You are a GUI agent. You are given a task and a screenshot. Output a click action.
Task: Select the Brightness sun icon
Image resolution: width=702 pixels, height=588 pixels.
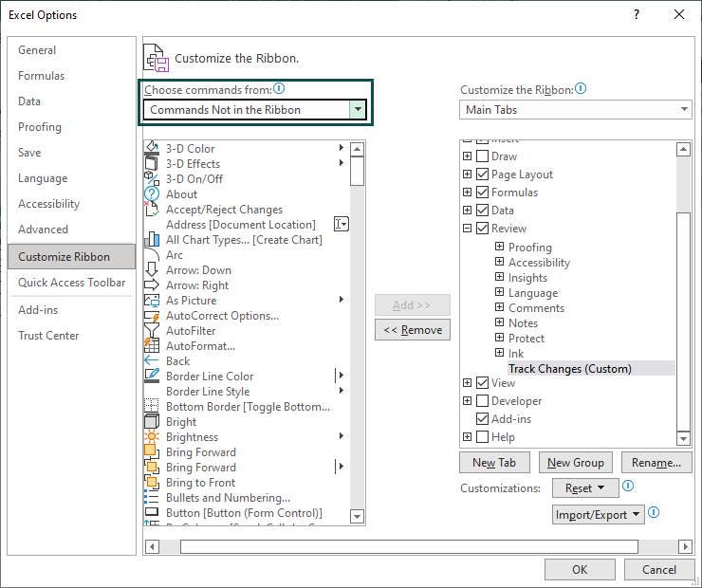click(152, 437)
